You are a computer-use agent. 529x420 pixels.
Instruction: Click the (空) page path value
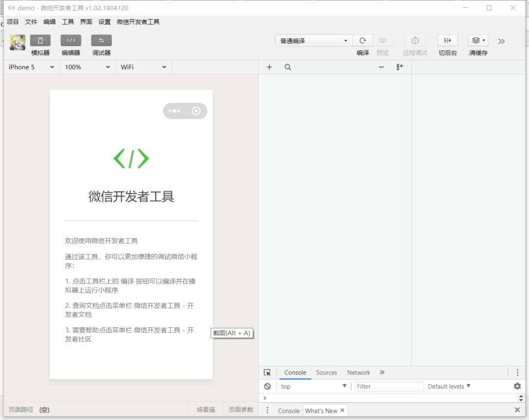pos(44,410)
